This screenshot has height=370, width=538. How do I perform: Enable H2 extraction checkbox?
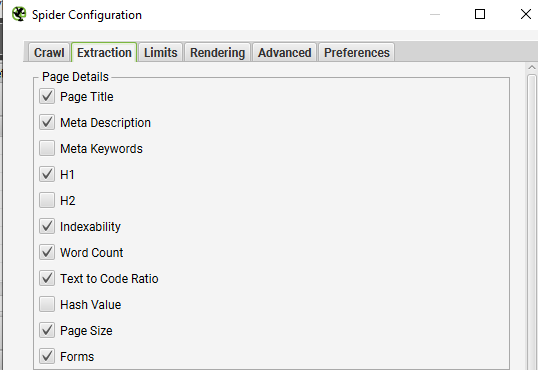click(47, 200)
